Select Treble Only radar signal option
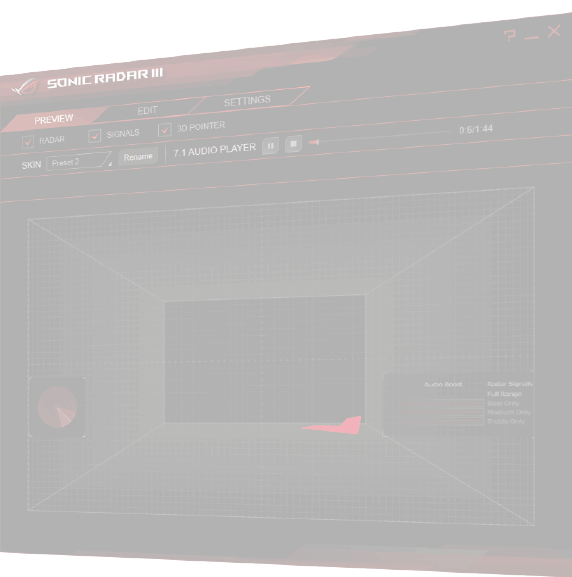The width and height of the screenshot is (572, 577). click(506, 421)
